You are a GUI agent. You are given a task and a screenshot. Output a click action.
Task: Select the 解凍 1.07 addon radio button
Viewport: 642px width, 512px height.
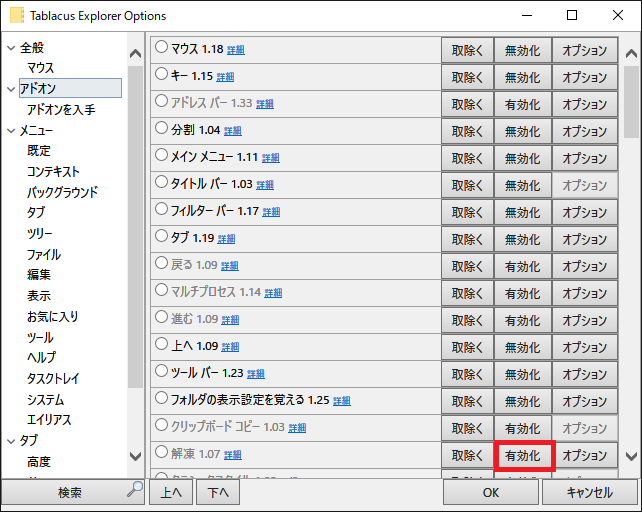point(161,452)
